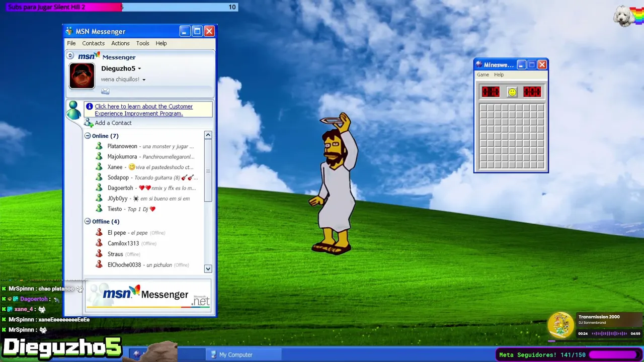Open the Customer Experience Improvement Program link
The image size is (644, 362).
click(x=144, y=110)
